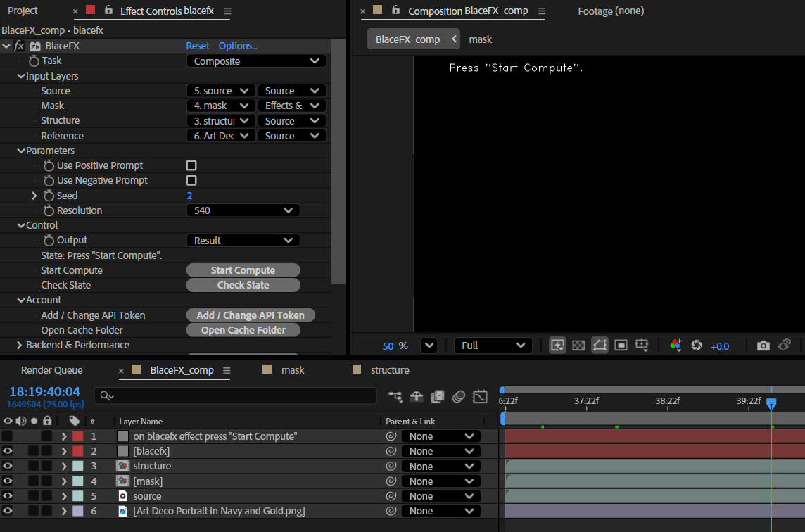
Task: Open Show Channel color management icon
Action: pos(676,345)
